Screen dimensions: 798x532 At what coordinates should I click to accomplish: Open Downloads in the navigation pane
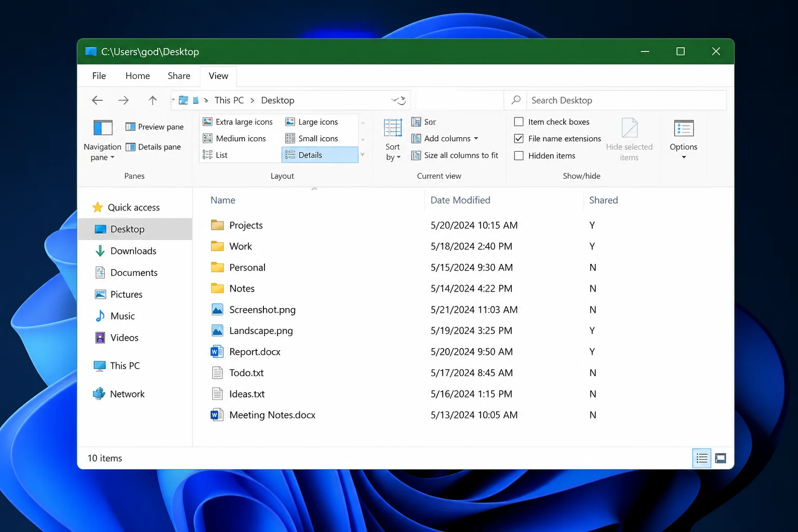[x=126, y=251]
